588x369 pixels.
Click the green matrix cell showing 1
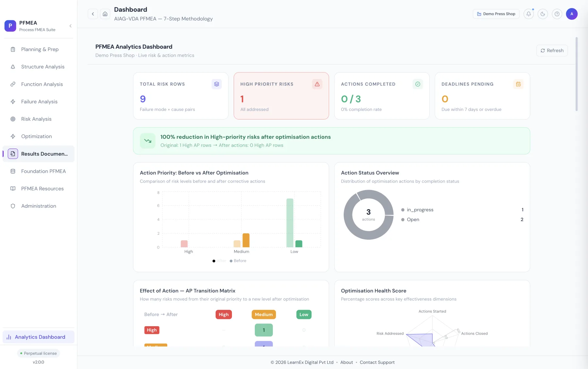click(264, 330)
